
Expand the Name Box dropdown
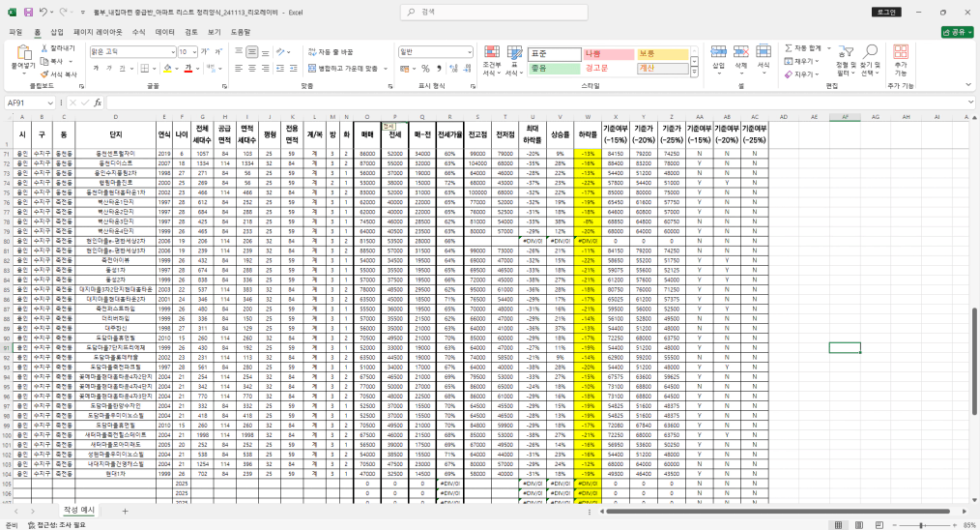[50, 103]
